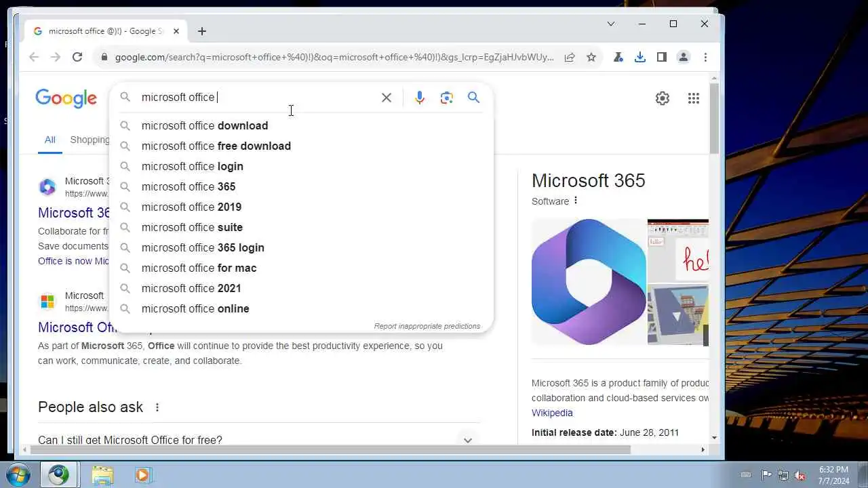The width and height of the screenshot is (868, 488).
Task: Click the Microsoft 365 logo thumbnail
Action: click(x=589, y=281)
